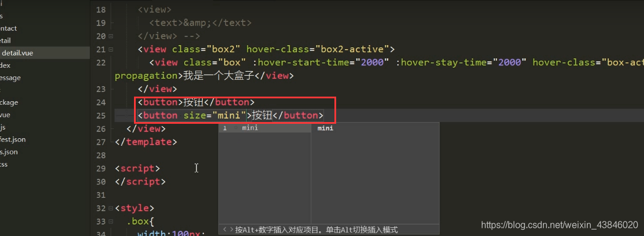Click the closing </template> tag on line 27
This screenshot has width=644, height=236.
(x=146, y=142)
